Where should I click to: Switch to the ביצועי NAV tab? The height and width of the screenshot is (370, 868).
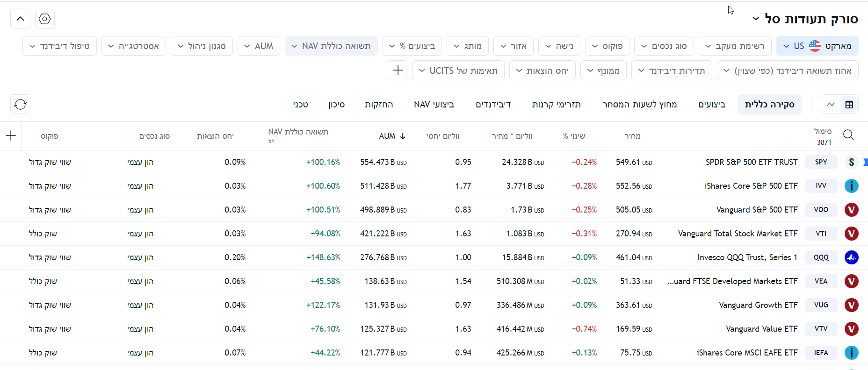434,105
